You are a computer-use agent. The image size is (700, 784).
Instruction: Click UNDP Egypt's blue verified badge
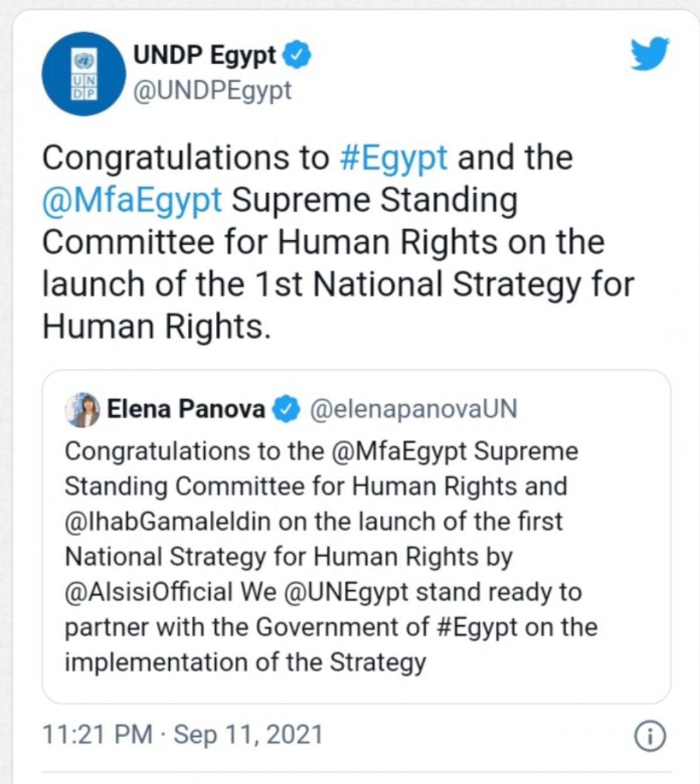(296, 54)
